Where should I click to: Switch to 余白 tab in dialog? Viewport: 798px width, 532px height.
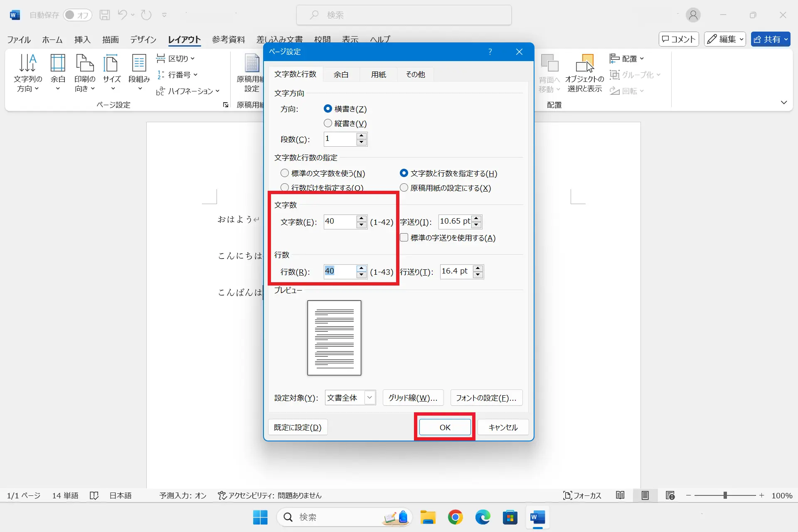[x=341, y=74]
